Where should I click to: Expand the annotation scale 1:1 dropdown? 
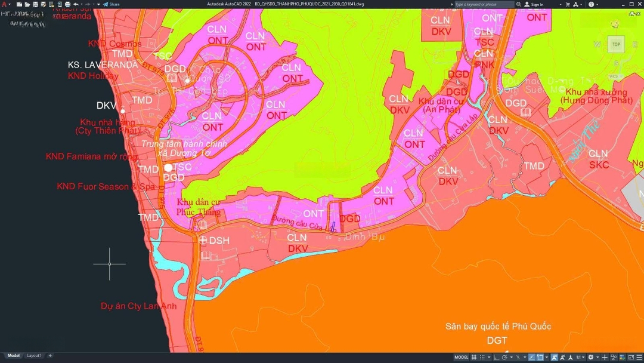tap(580, 357)
